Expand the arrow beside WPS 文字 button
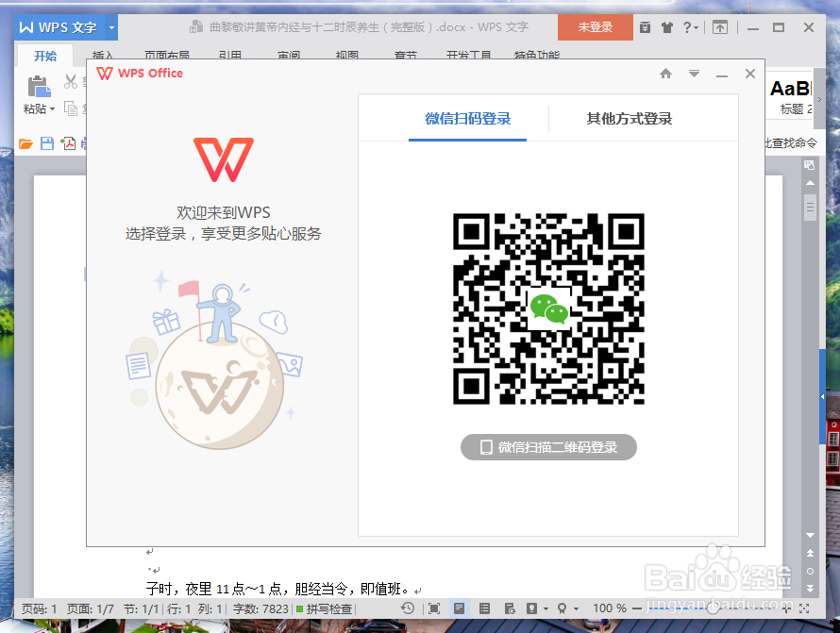 click(111, 27)
